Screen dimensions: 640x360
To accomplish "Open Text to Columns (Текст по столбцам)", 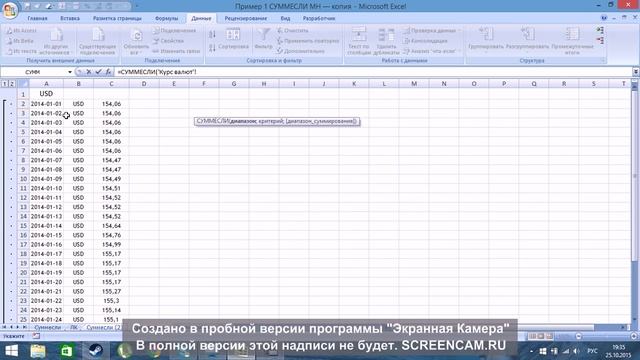I will 359,42.
